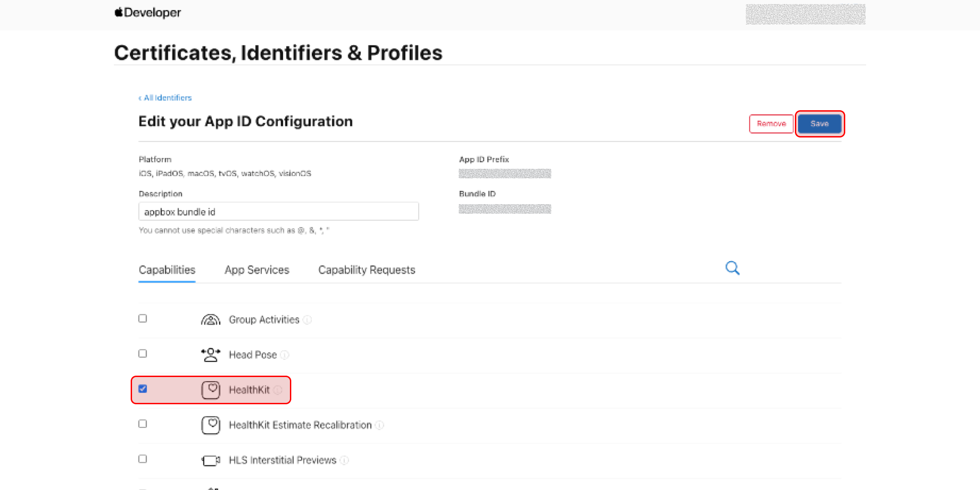The height and width of the screenshot is (490, 980).
Task: Open the Apple Developer logo link
Action: point(147,13)
